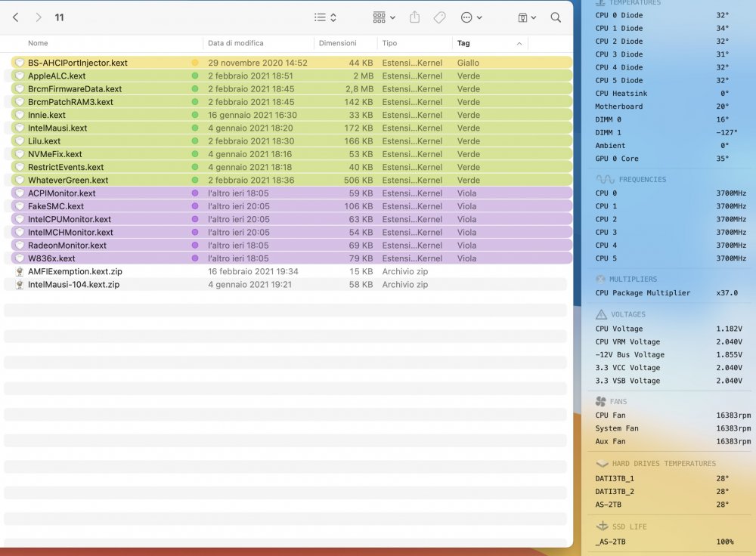Click purple tag dot on FakeSMC.kext

195,206
